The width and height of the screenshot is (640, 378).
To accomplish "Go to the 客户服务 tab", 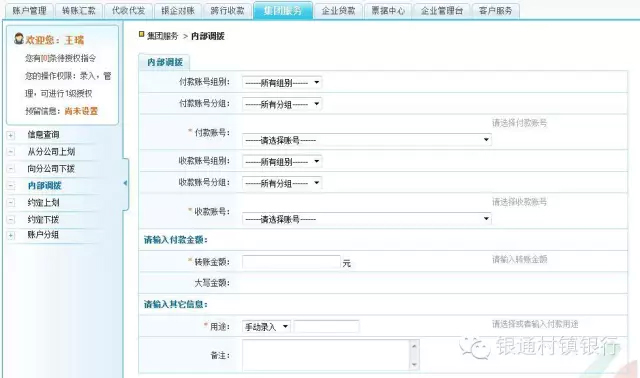I will click(496, 11).
